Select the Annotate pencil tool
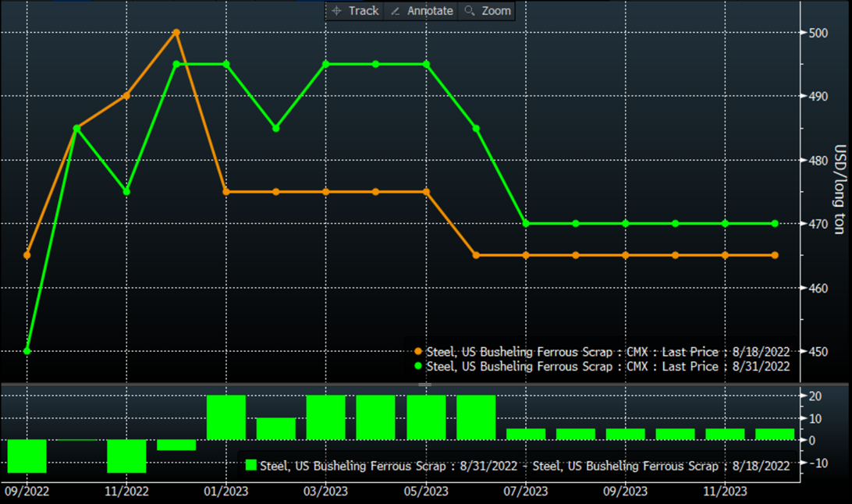Viewport: 852px width, 504px height. click(421, 11)
